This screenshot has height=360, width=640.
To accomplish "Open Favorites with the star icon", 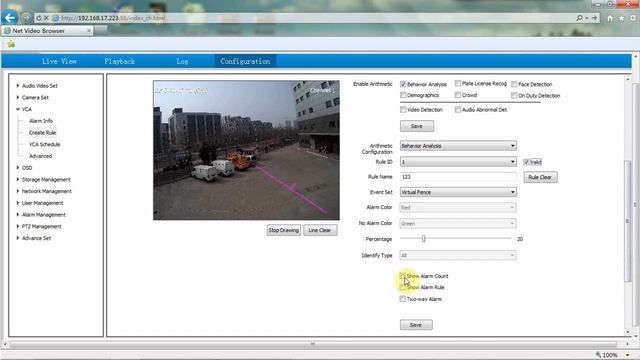I will click(621, 18).
